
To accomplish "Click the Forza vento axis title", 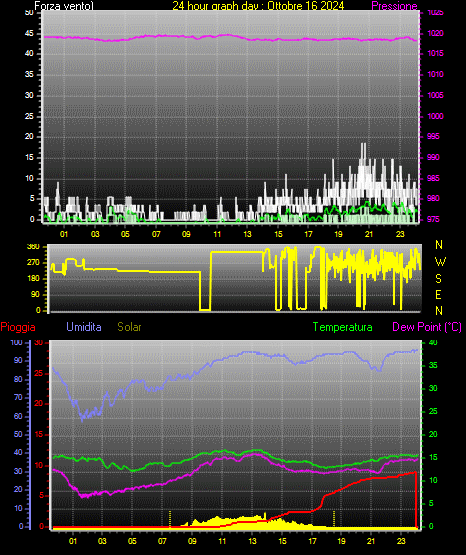I will tap(64, 6).
